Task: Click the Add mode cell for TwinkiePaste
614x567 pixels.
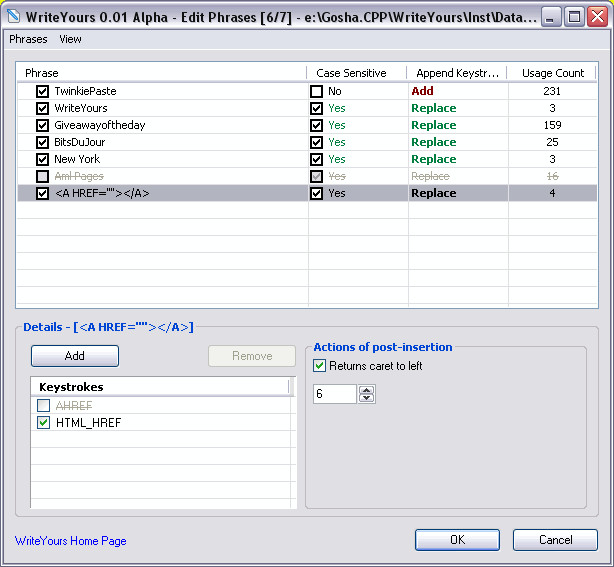Action: pyautogui.click(x=422, y=91)
